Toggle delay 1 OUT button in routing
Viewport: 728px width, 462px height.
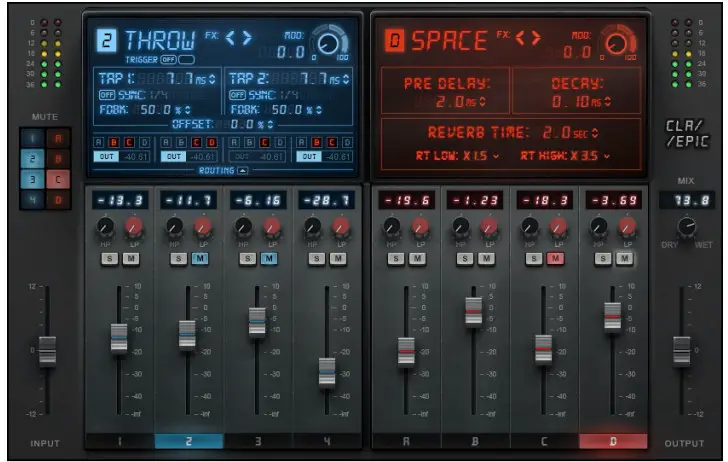[107, 156]
